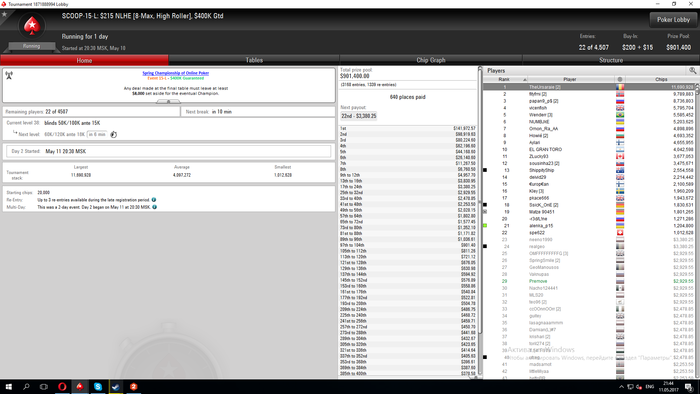The image size is (700, 394).
Task: Select player NUMBUKE in rank 6
Action: pyautogui.click(x=588, y=122)
